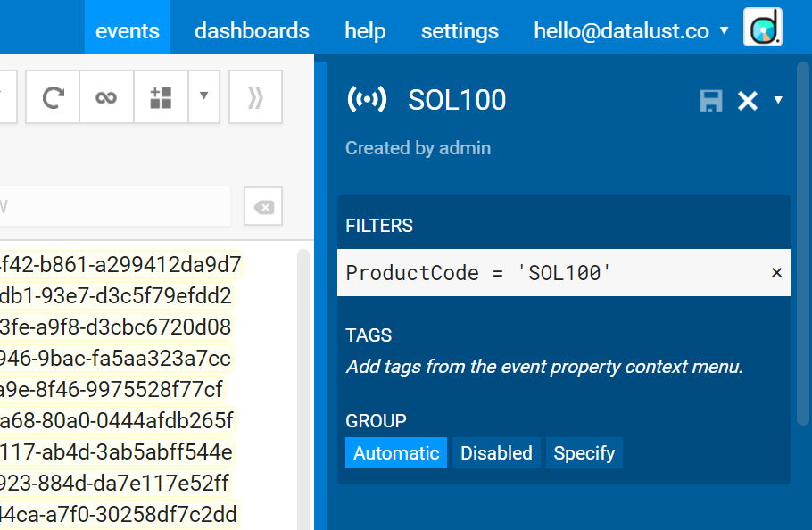Toggle the infinity tail mode icon
812x530 pixels.
(107, 97)
